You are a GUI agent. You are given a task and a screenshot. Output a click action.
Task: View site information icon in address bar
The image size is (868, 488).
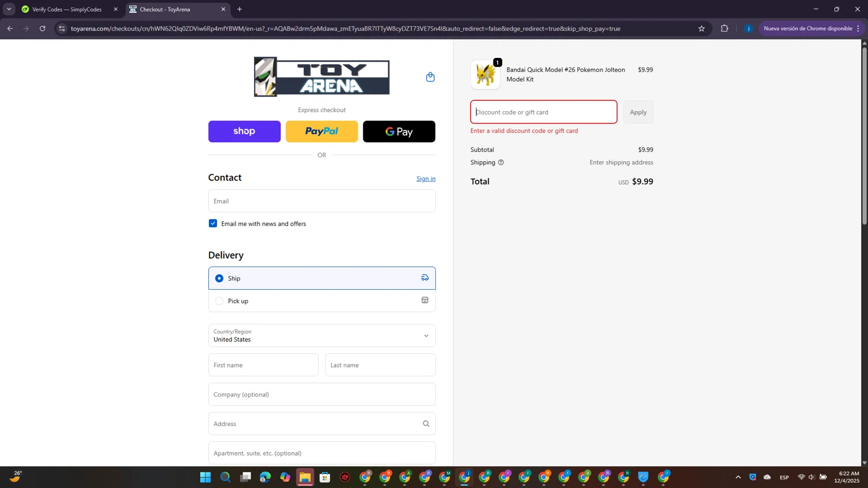[x=62, y=28]
